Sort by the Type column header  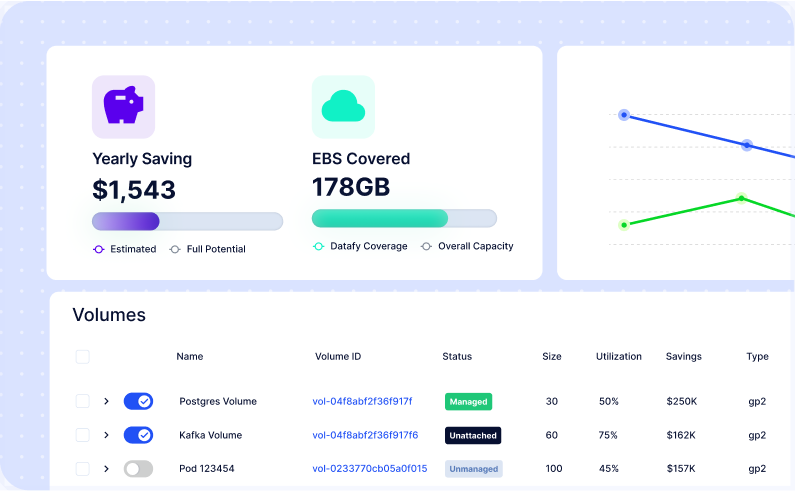[x=757, y=357]
